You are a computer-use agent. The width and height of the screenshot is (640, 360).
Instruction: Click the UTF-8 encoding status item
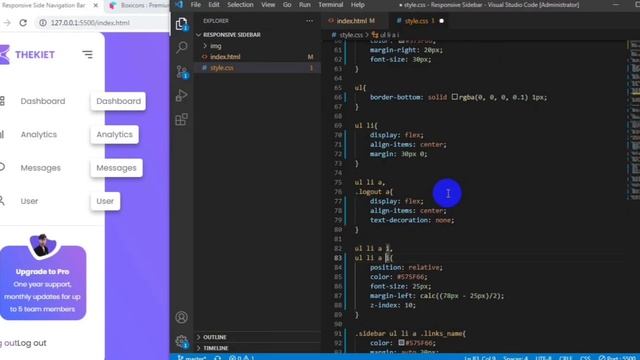coord(543,358)
